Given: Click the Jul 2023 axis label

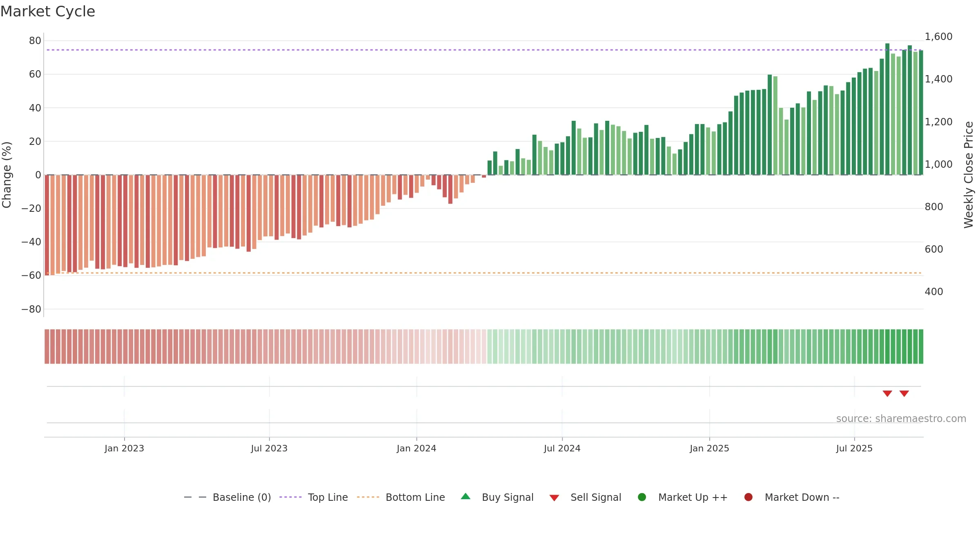Looking at the screenshot, I should click(269, 448).
